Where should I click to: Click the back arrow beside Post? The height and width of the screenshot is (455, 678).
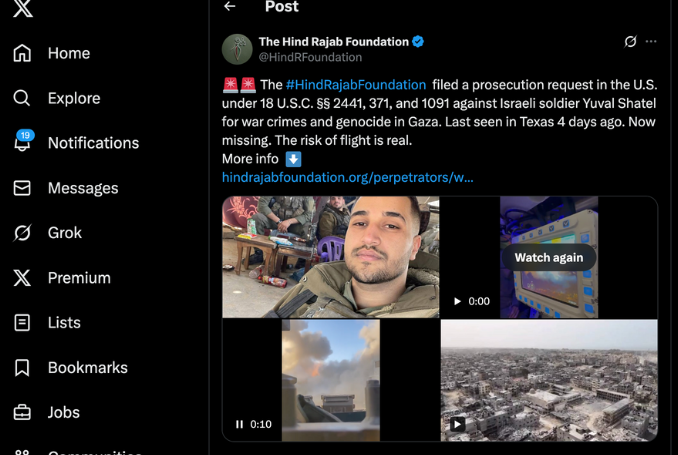tap(230, 7)
